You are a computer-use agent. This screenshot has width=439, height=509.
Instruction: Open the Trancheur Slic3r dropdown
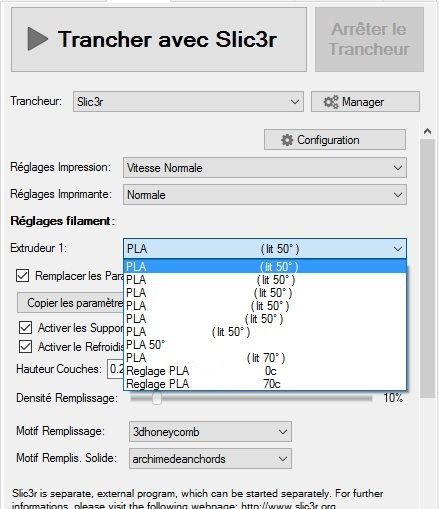tap(188, 102)
